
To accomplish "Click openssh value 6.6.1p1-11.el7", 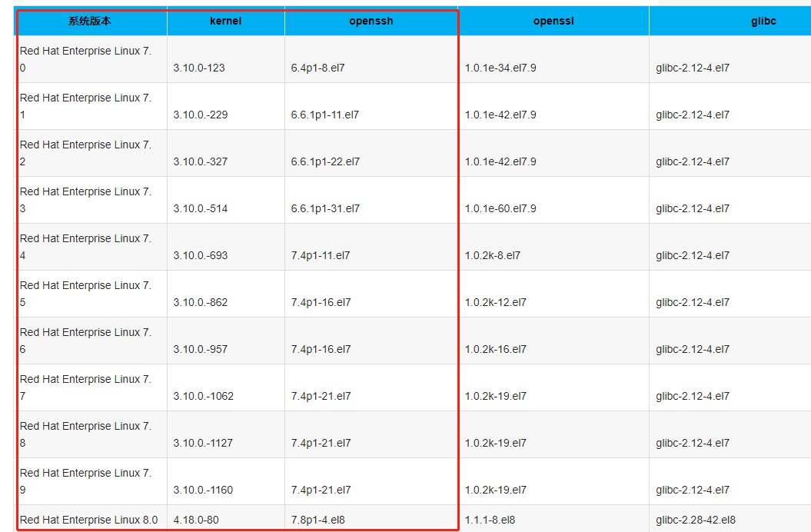I will coord(325,115).
